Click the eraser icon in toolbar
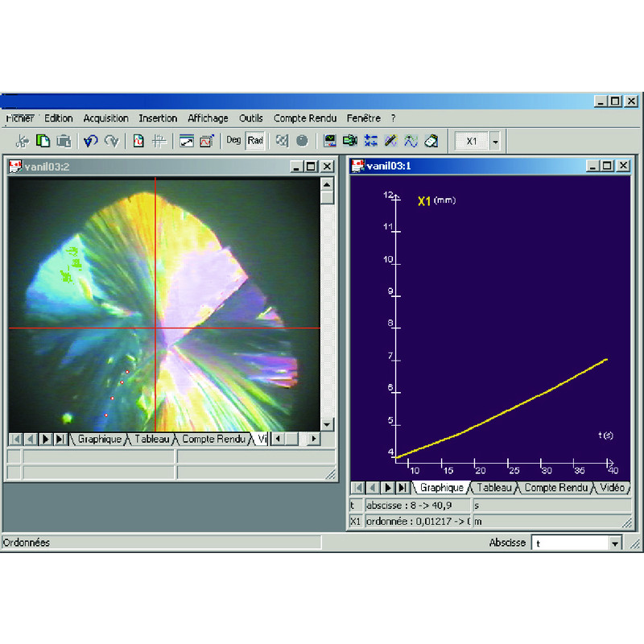Screen dimensions: 644x644 click(431, 141)
